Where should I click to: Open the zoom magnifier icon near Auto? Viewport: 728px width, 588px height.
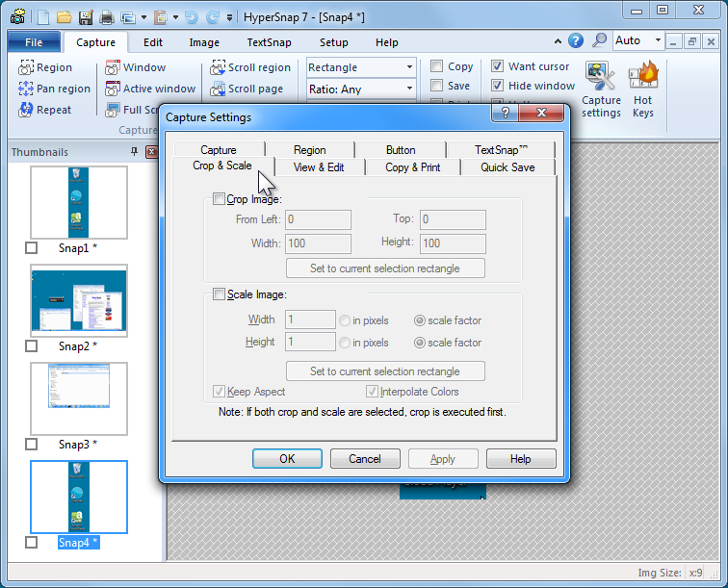point(599,40)
